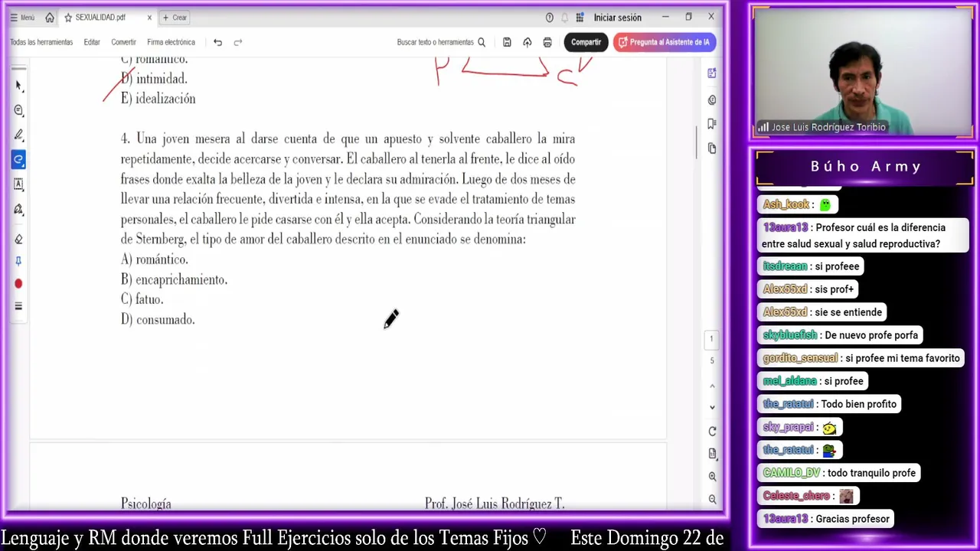Click the Búho Army chat header
The image size is (980, 551).
point(865,167)
